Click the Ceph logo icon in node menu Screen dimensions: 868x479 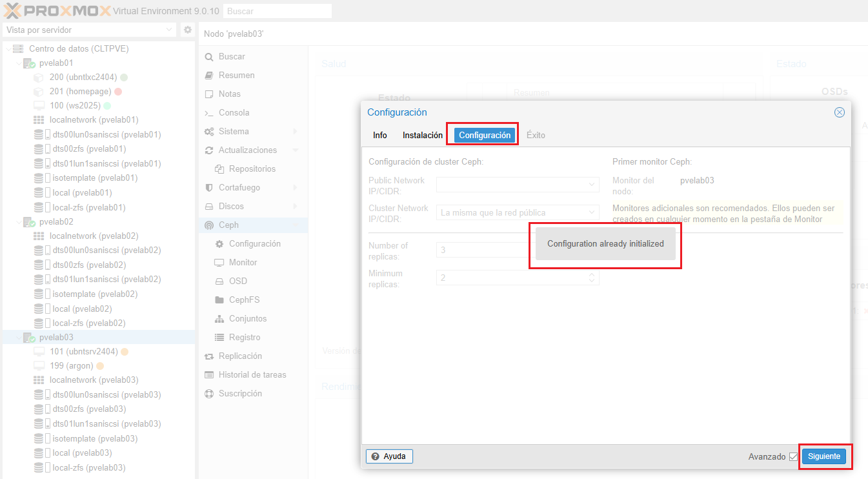tap(209, 225)
